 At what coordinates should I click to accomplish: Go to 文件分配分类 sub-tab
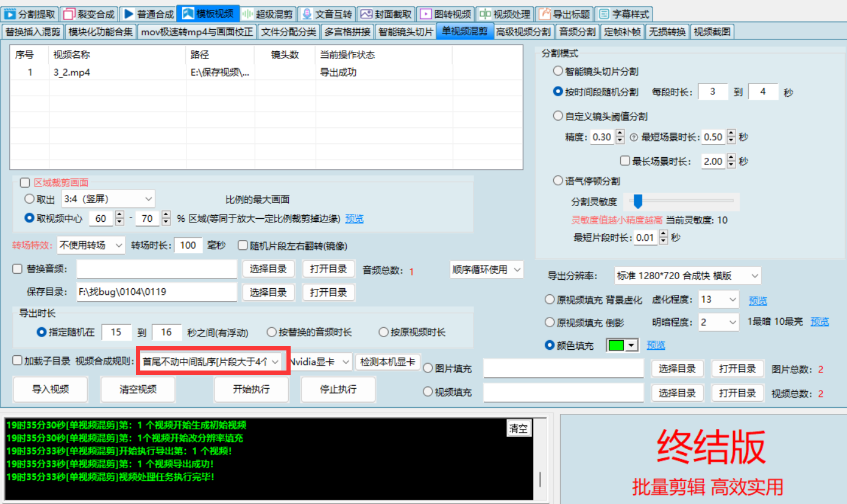289,32
